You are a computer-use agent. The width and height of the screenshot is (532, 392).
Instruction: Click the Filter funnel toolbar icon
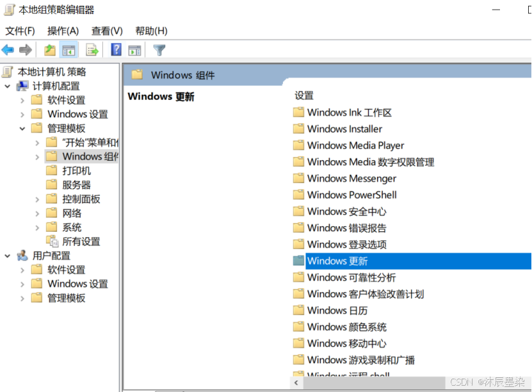click(159, 50)
